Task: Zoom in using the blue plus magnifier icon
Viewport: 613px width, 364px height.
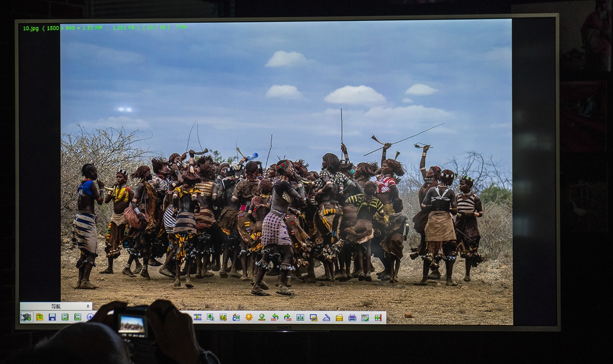Action: [90, 317]
